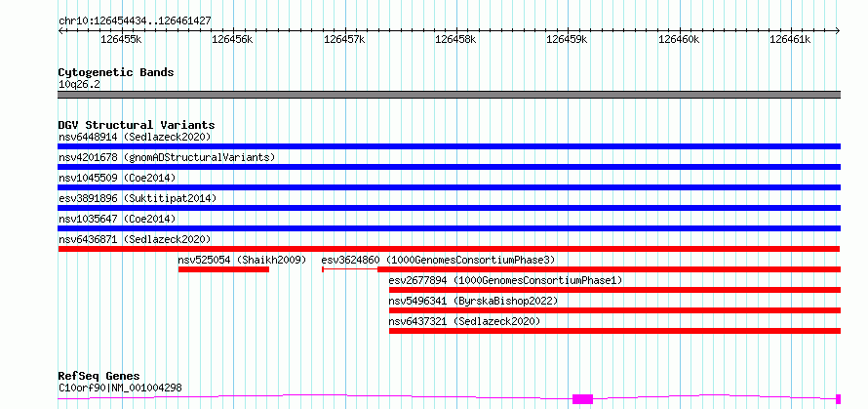868x409 pixels.
Task: Click the DGV Structural Variants track title
Action: 137,125
